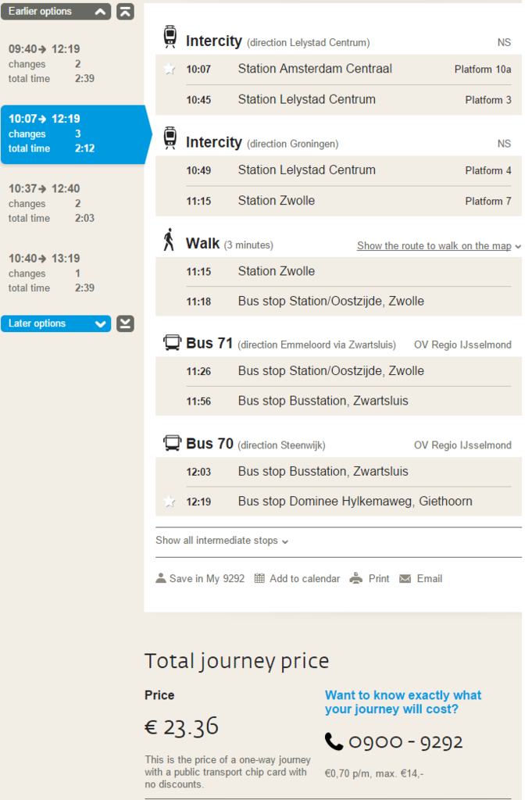Toggle favorite star for Dominee Hylkemaweg stop
Screen dimensions: 532x800
click(x=170, y=502)
